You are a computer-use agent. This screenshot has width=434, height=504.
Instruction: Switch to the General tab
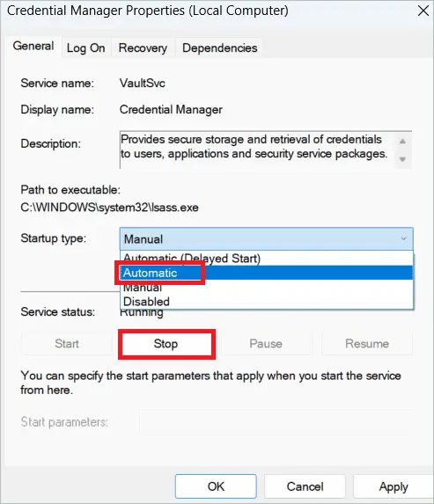tap(33, 46)
